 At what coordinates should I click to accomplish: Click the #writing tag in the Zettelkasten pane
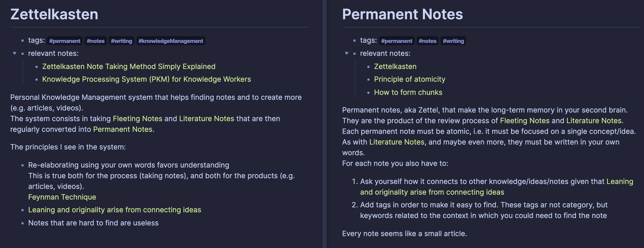coord(121,41)
